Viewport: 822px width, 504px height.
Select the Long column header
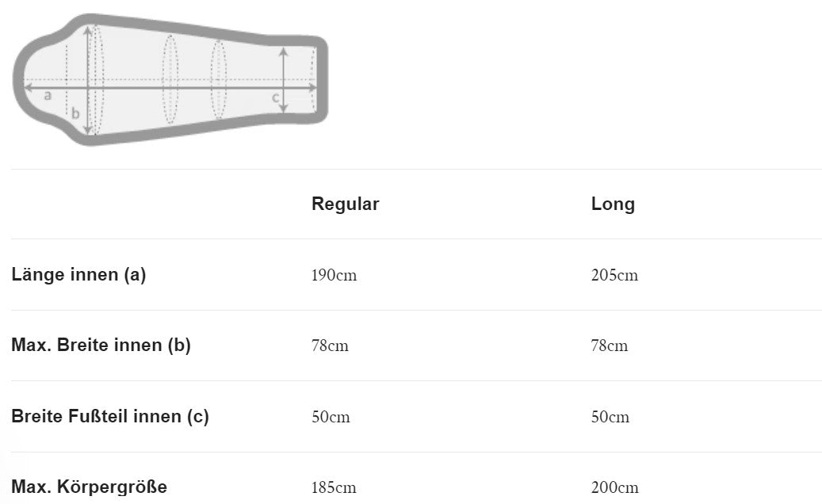point(613,204)
